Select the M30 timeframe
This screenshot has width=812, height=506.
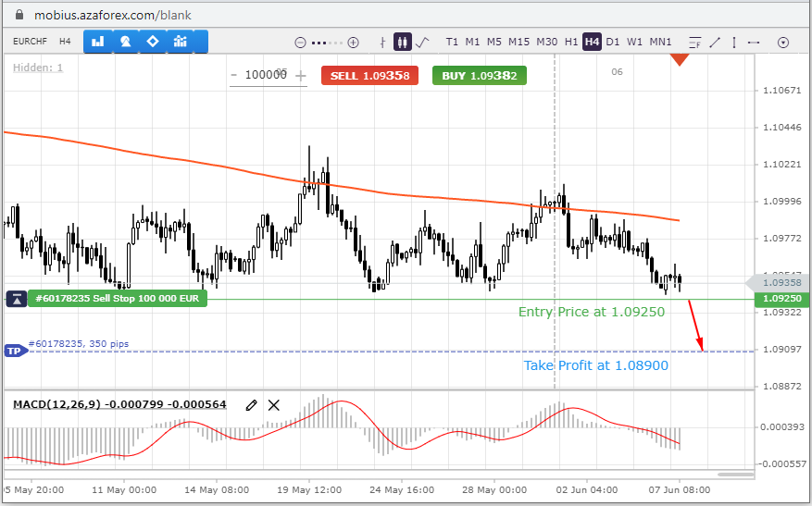[x=547, y=42]
